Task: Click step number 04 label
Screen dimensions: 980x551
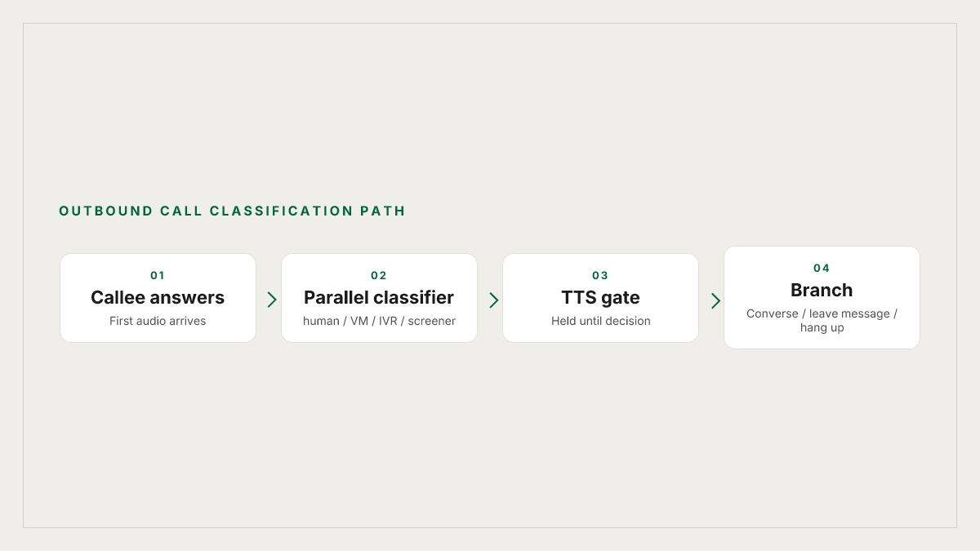Action: tap(822, 269)
